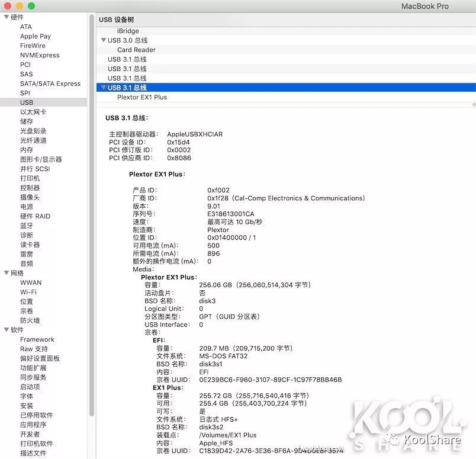The width and height of the screenshot is (476, 459).
Task: Select 蓝牙 in the sidebar
Action: coord(27,226)
